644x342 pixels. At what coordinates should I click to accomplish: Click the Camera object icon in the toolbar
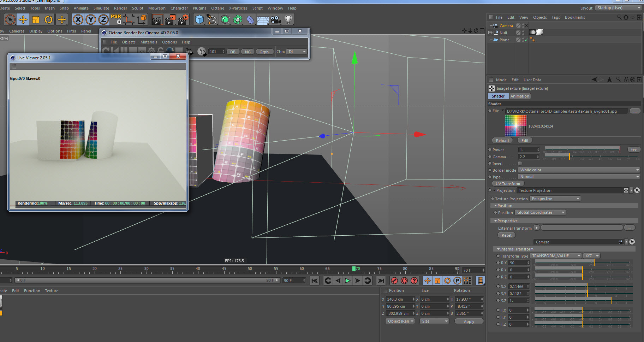click(276, 19)
